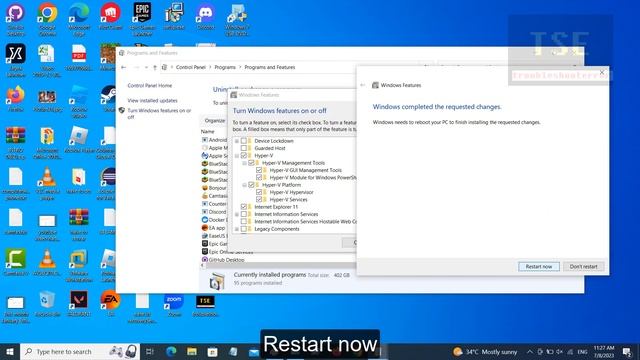
Task: Select the Zoom desktop shortcut
Action: [x=174, y=304]
